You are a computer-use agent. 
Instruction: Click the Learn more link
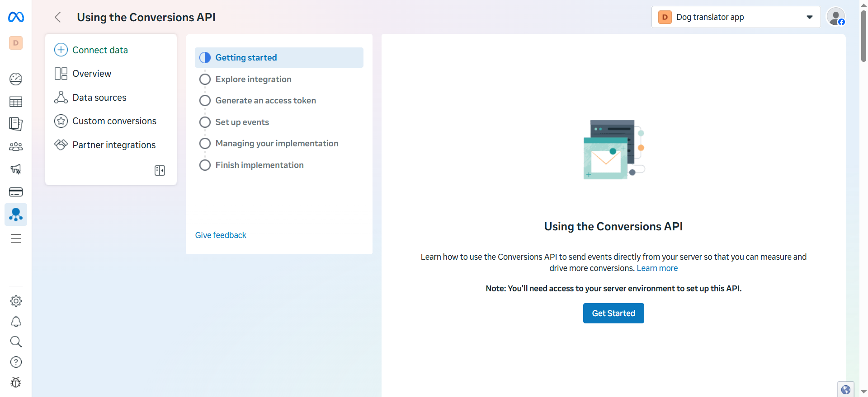pyautogui.click(x=657, y=268)
